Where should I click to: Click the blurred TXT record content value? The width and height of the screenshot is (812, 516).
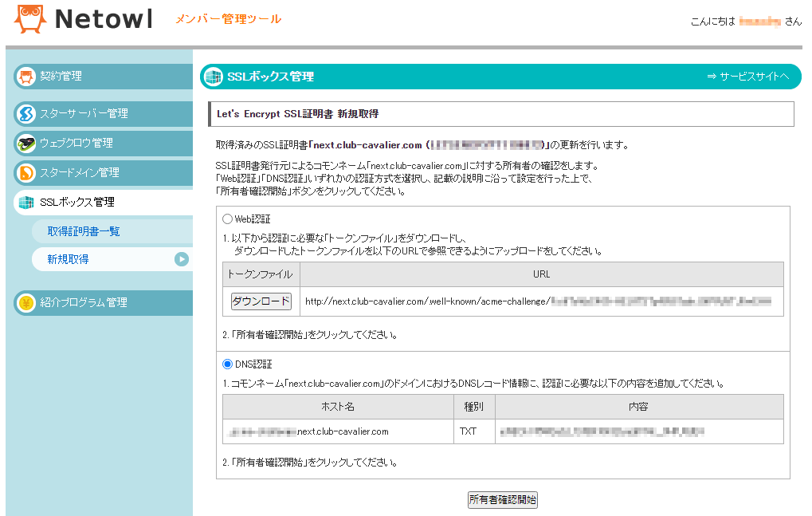602,431
